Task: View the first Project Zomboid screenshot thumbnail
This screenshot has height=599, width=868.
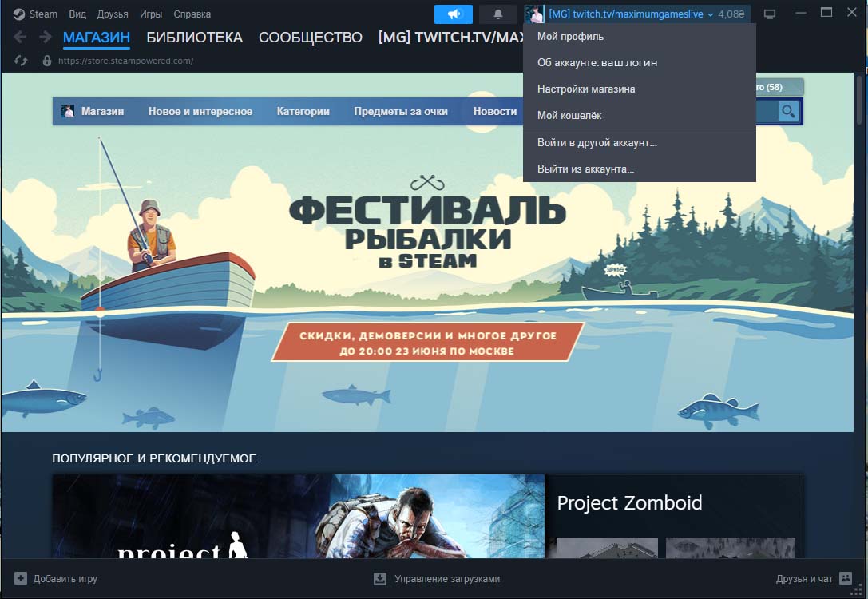Action: tap(607, 548)
